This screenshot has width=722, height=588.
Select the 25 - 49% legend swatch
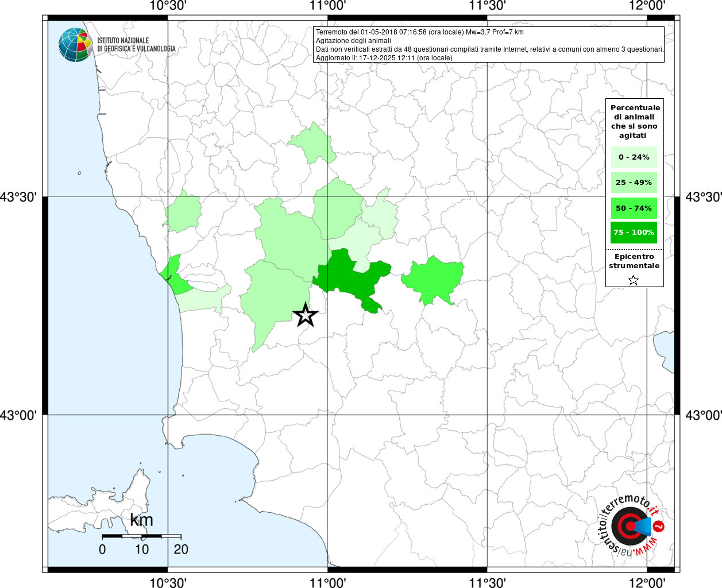(634, 183)
